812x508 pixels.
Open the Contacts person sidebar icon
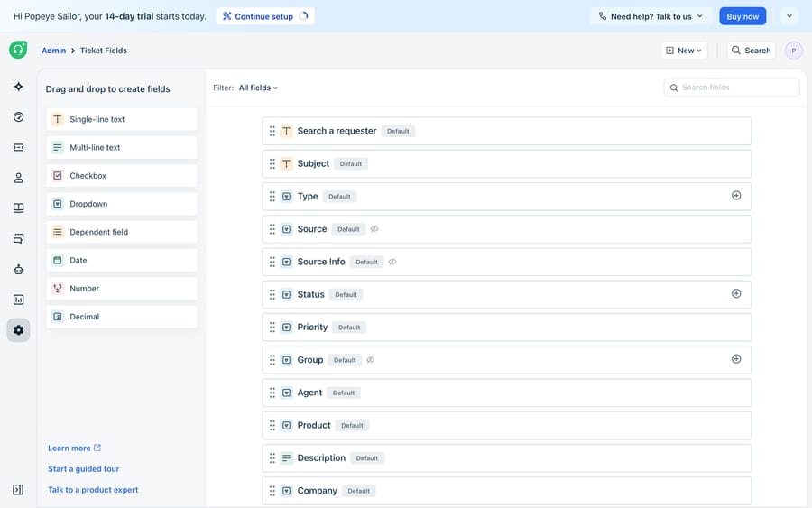click(19, 178)
